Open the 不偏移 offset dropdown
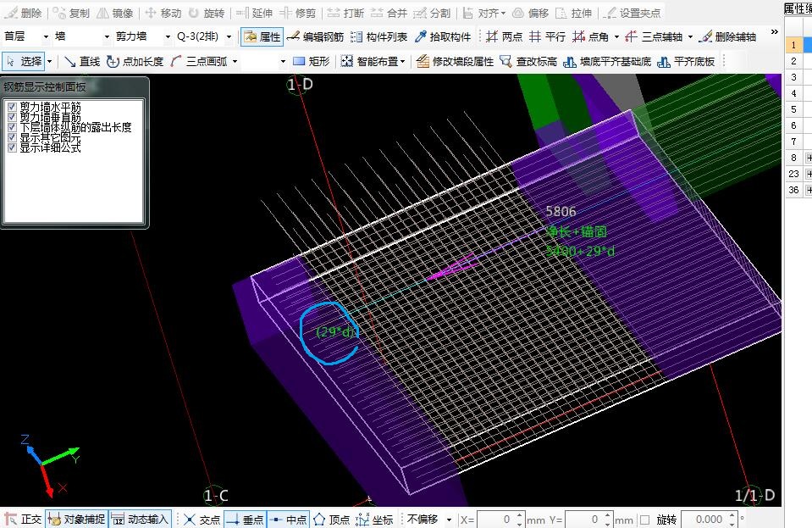Screen dimensions: 812x528 click(x=449, y=520)
